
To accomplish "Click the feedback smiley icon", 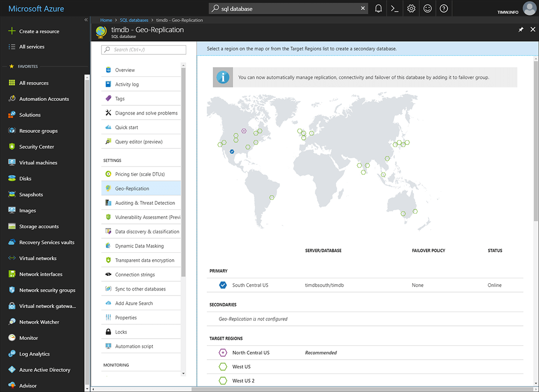I will tap(427, 8).
